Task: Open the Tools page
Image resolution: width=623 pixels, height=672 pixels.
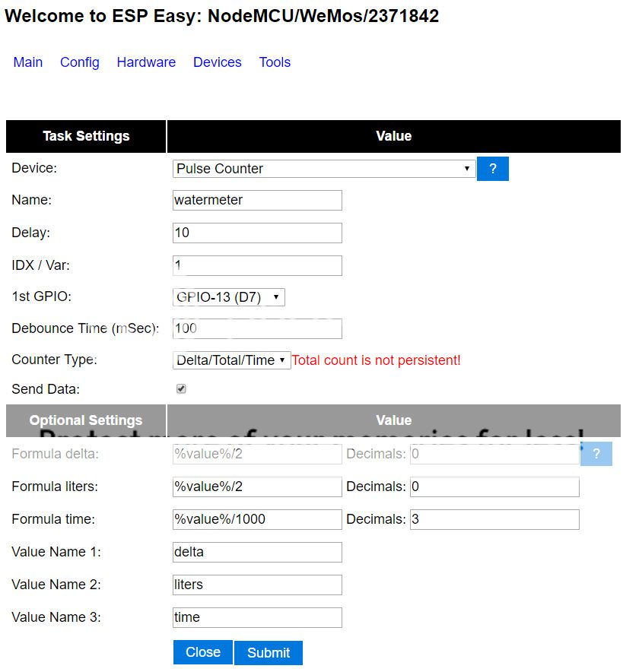Action: [275, 62]
